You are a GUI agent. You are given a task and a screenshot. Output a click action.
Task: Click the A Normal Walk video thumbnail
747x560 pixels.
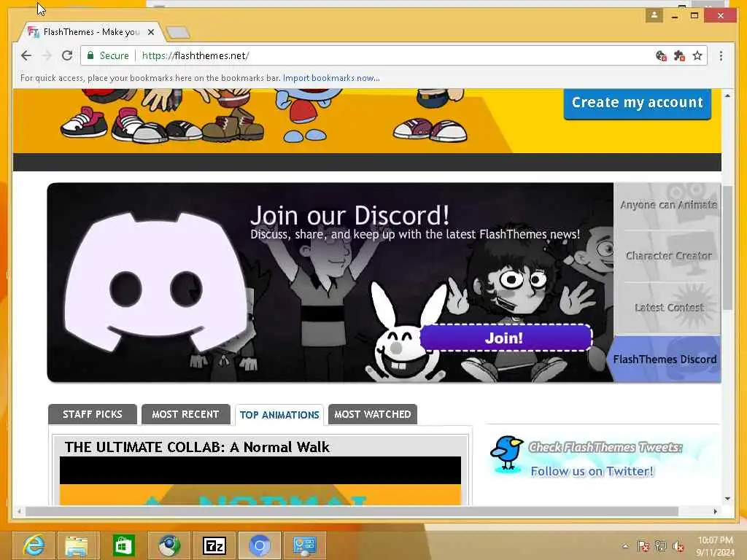(260, 481)
